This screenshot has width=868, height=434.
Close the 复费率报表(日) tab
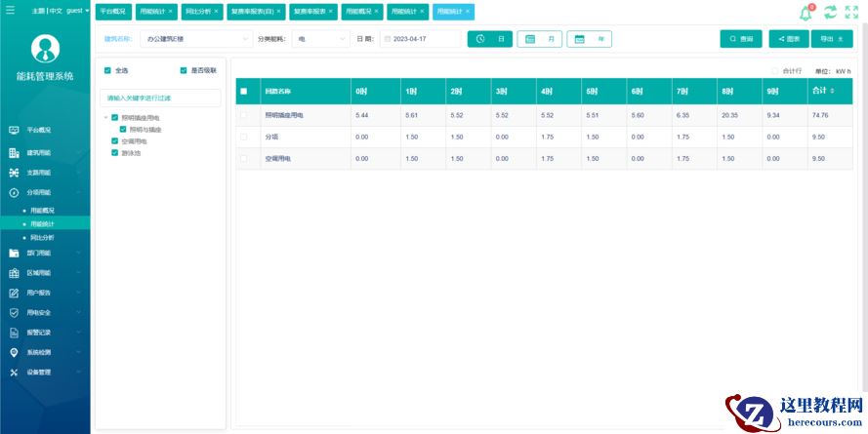point(278,12)
